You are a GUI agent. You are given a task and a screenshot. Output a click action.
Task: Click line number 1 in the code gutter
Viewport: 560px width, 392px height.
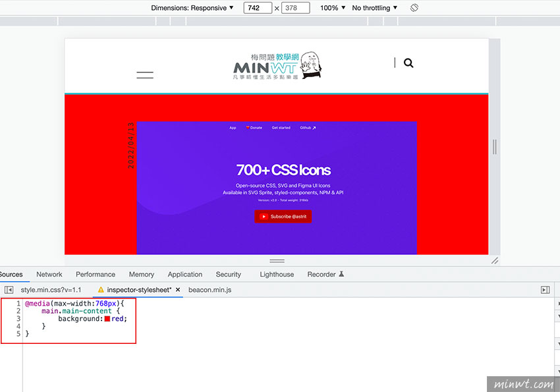[18, 304]
